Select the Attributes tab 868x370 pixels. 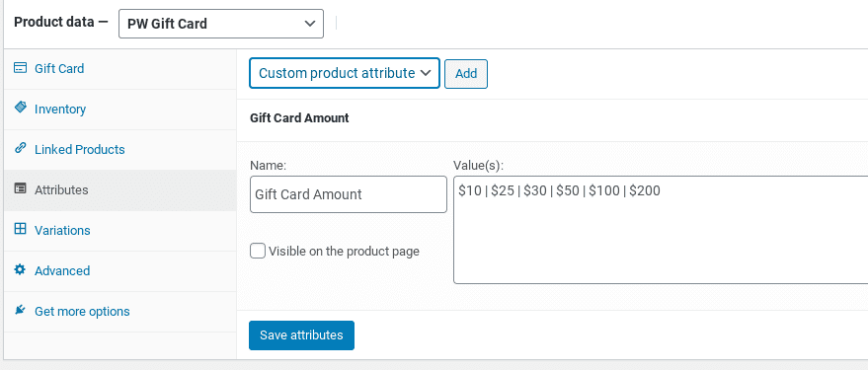120,190
